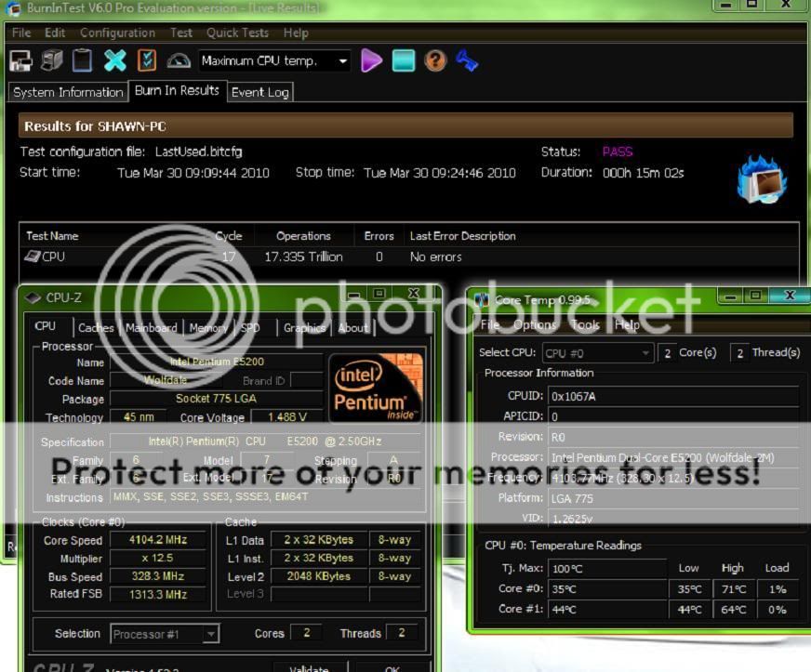The width and height of the screenshot is (811, 672).
Task: Start tests with the purple play icon
Action: 371,61
